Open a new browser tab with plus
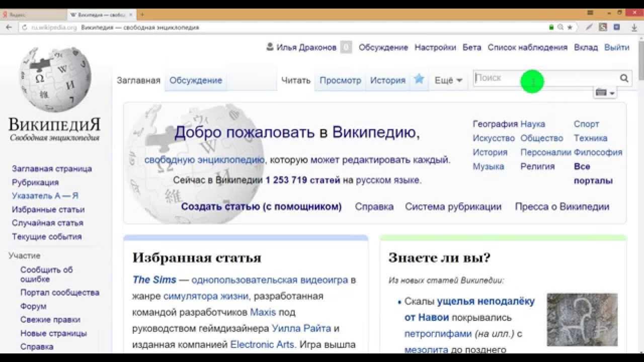This screenshot has height=362, width=644. 142,15
